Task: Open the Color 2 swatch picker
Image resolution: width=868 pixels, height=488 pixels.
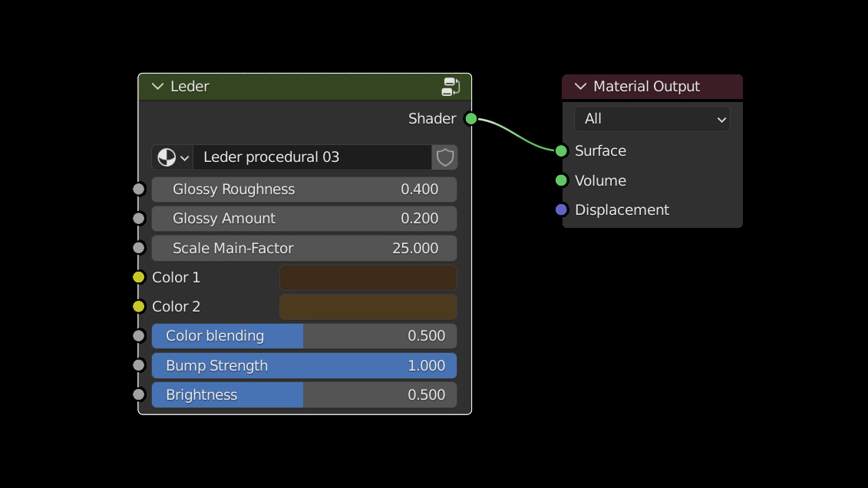Action: (368, 306)
